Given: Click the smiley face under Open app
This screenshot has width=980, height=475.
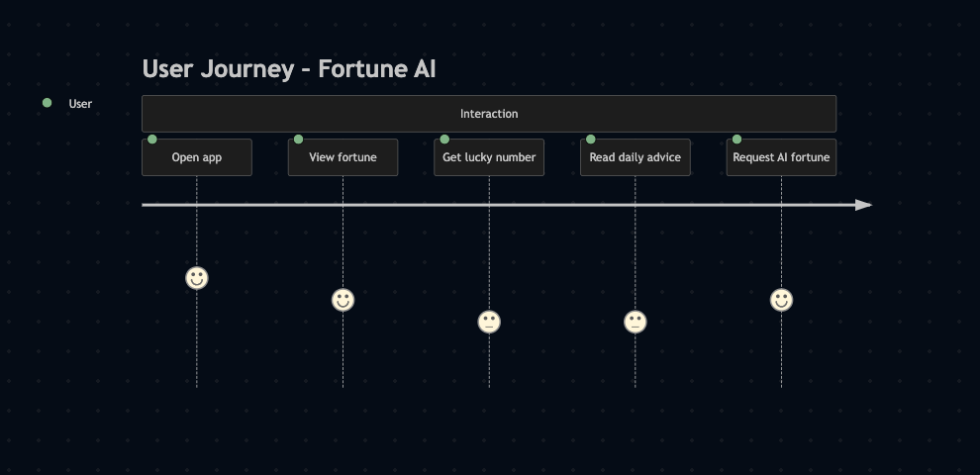Looking at the screenshot, I should click(x=197, y=278).
